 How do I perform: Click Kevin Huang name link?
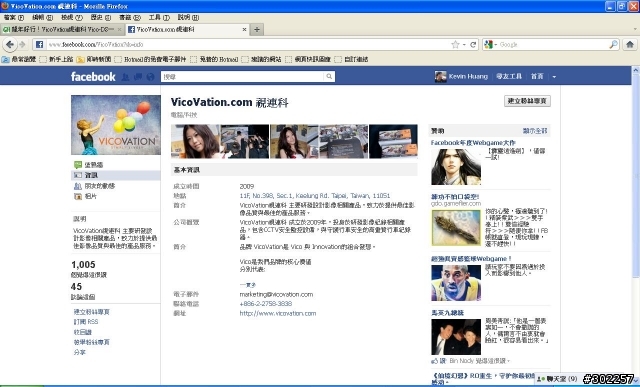coord(468,76)
